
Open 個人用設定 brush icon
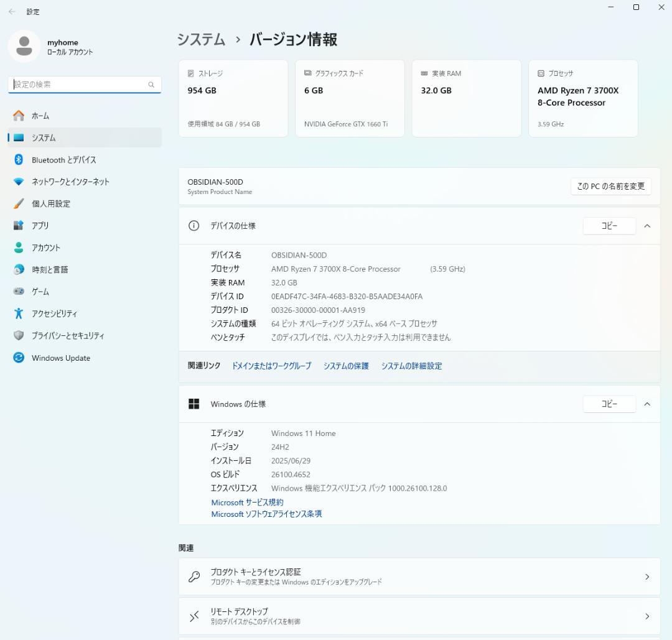(19, 203)
